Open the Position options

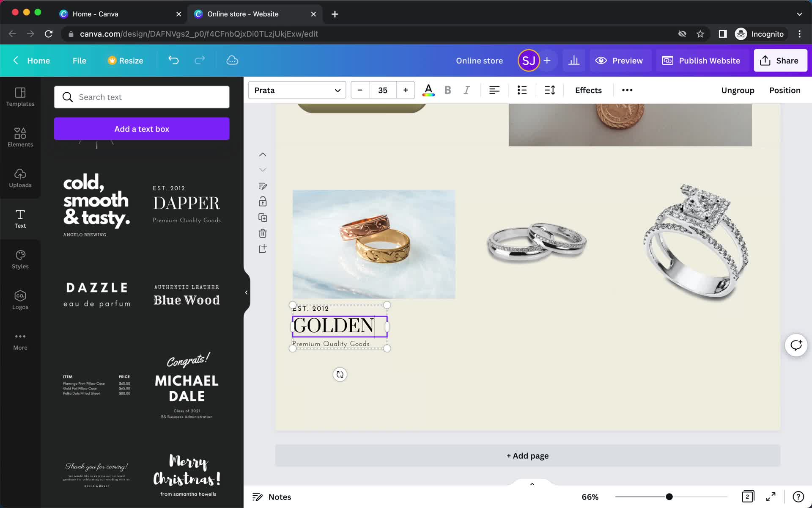pyautogui.click(x=785, y=90)
